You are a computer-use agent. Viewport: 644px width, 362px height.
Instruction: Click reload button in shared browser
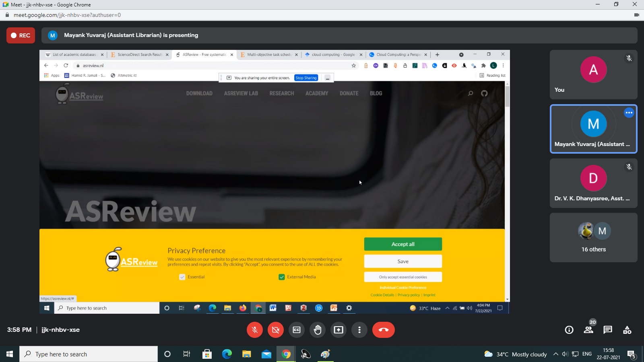(x=66, y=66)
